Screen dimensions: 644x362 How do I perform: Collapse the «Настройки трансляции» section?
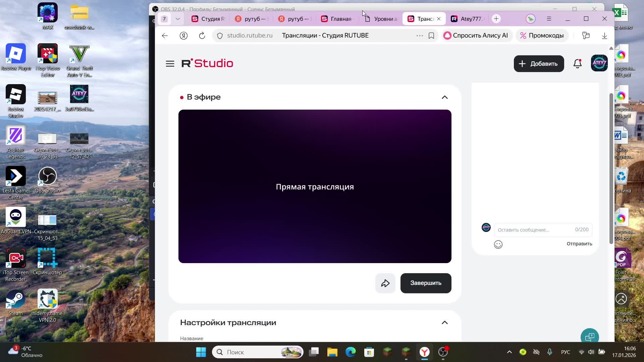click(444, 322)
